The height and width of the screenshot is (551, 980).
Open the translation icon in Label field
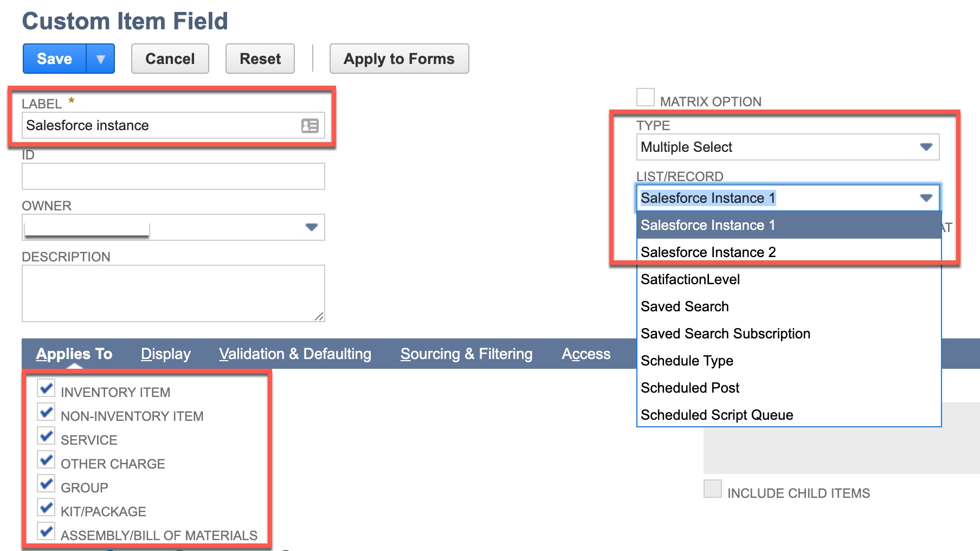(x=310, y=126)
